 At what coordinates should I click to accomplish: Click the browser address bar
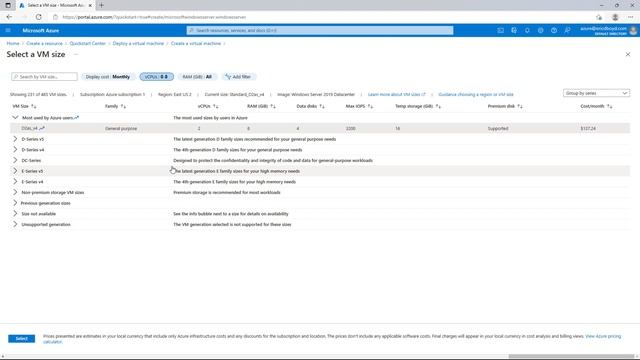(x=322, y=17)
